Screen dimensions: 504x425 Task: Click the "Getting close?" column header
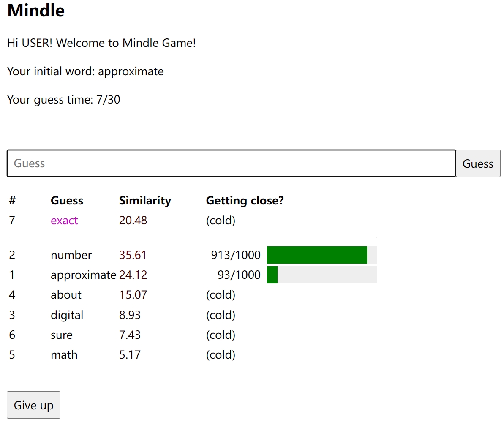coord(245,200)
